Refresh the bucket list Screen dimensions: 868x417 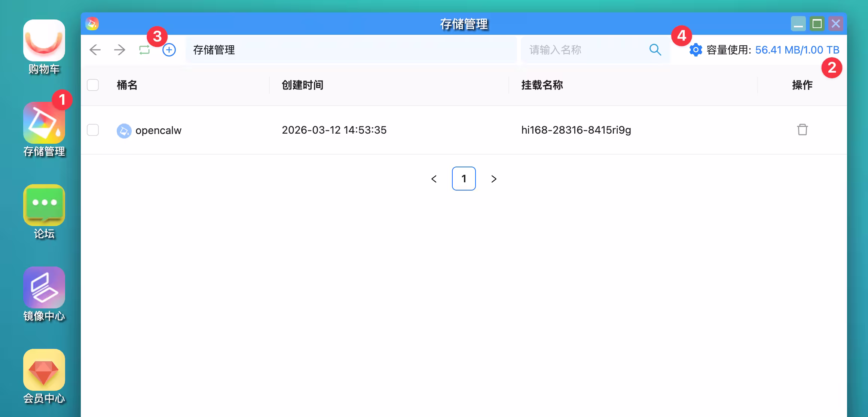coord(143,50)
